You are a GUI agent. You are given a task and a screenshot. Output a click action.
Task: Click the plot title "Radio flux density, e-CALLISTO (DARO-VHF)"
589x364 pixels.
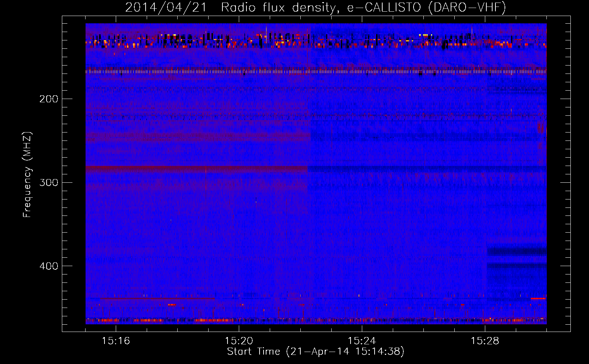point(363,8)
